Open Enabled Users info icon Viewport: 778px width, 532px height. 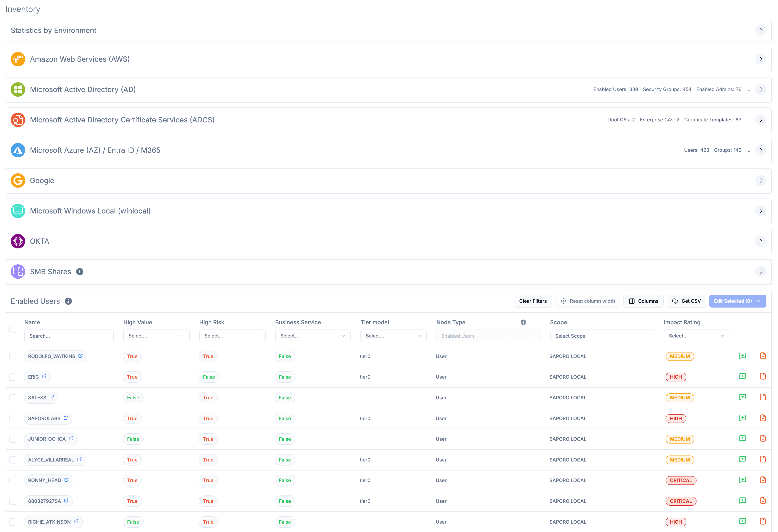[x=68, y=301]
